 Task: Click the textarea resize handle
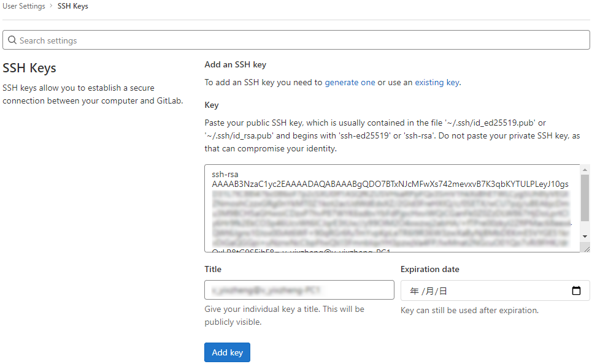click(x=586, y=249)
